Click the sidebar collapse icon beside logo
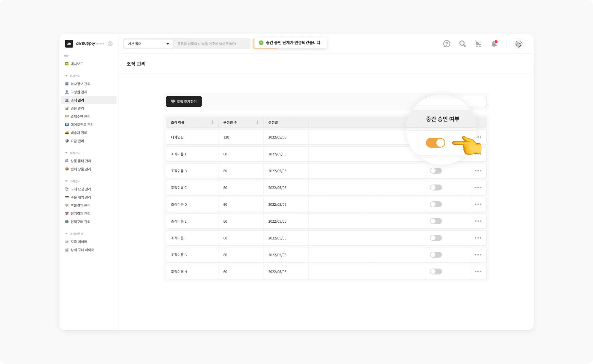Screen dimensions: 593x364 click(110, 44)
